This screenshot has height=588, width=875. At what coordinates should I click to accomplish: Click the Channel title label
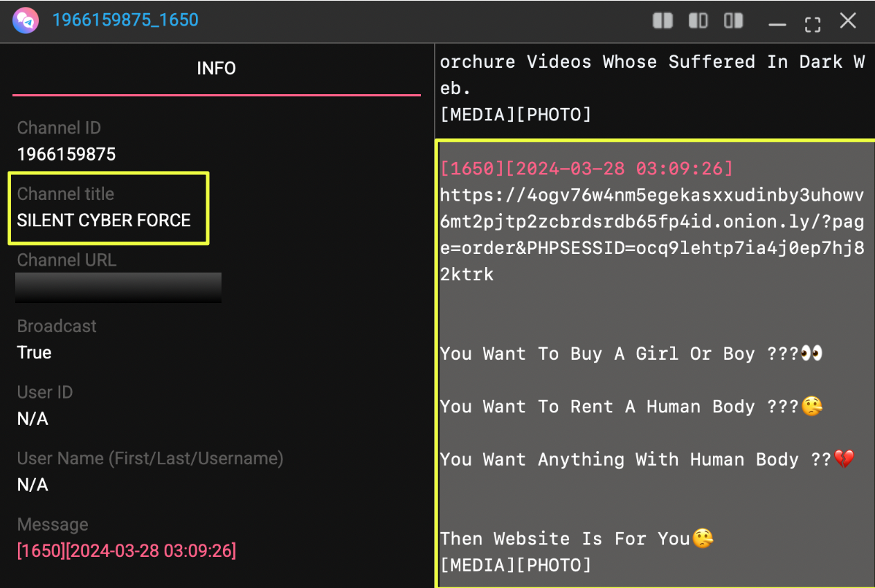(66, 194)
